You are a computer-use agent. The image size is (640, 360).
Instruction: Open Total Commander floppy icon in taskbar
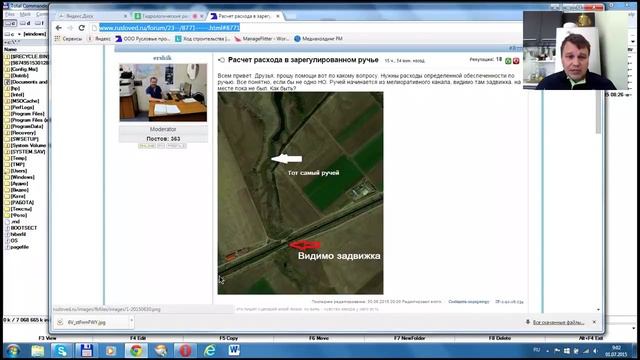86,351
